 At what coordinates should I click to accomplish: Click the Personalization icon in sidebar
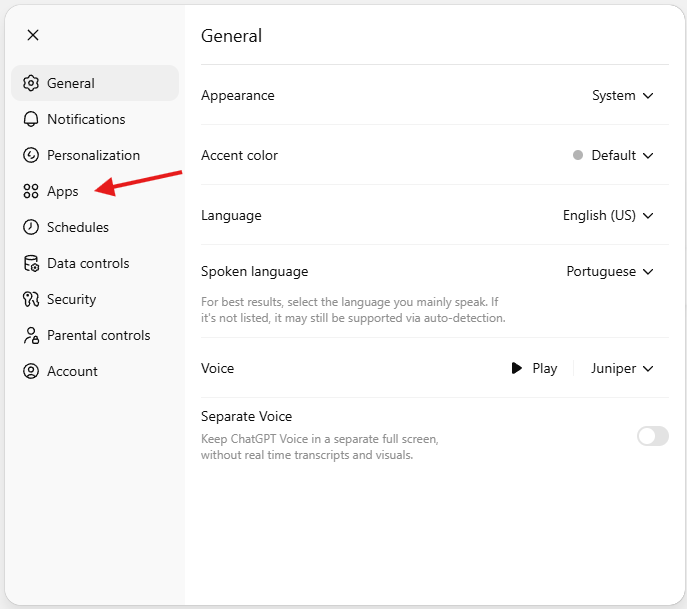tap(31, 155)
